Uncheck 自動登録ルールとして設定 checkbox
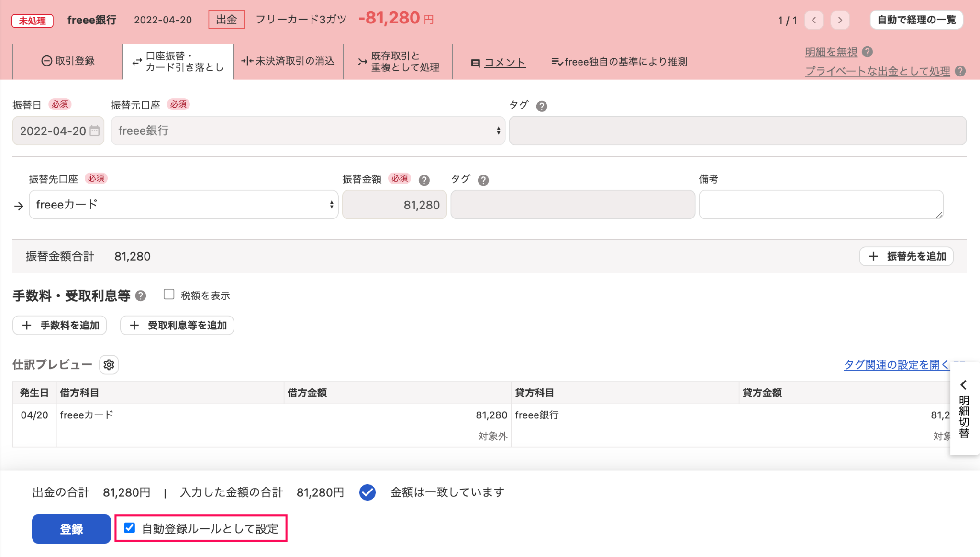The width and height of the screenshot is (980, 557). coord(129,528)
